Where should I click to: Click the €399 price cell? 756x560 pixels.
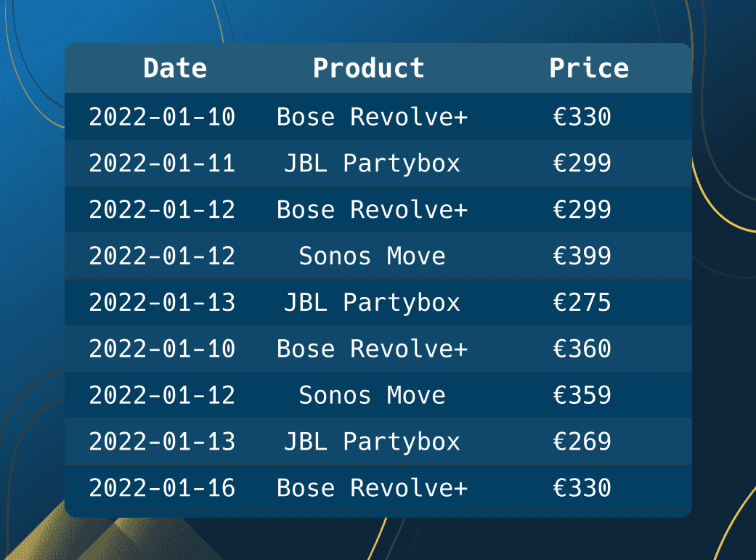pyautogui.click(x=582, y=256)
